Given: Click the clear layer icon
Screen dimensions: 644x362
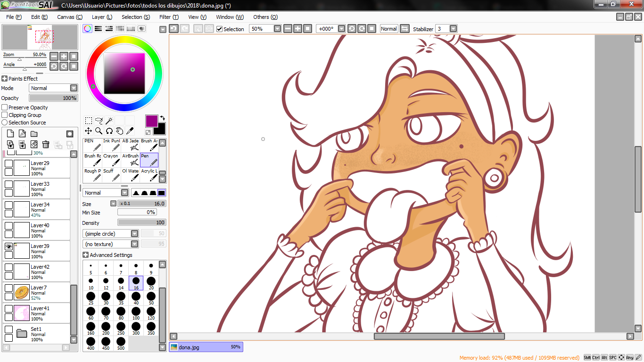Looking at the screenshot, I should pos(34,144).
